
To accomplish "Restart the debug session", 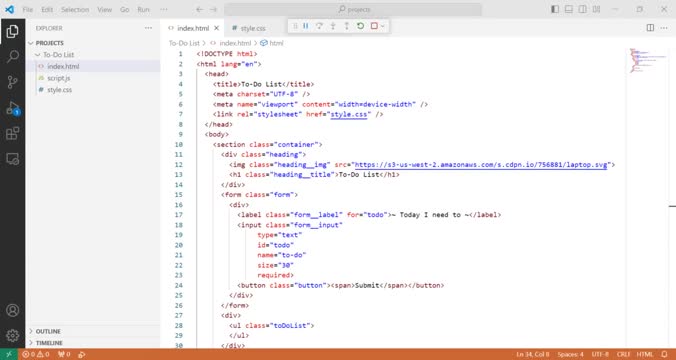I will [360, 26].
